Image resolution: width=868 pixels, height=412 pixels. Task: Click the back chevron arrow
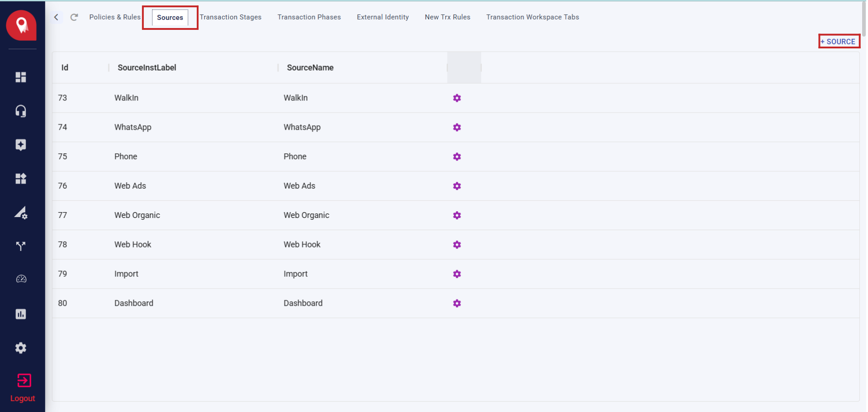[56, 17]
